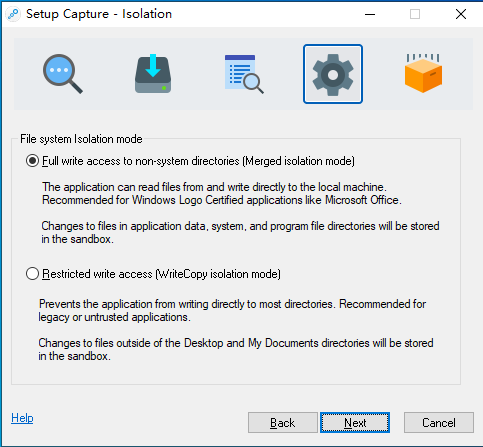
Task: Choose Restricted write access (WriteCopy isolation mode)
Action: pyautogui.click(x=153, y=274)
